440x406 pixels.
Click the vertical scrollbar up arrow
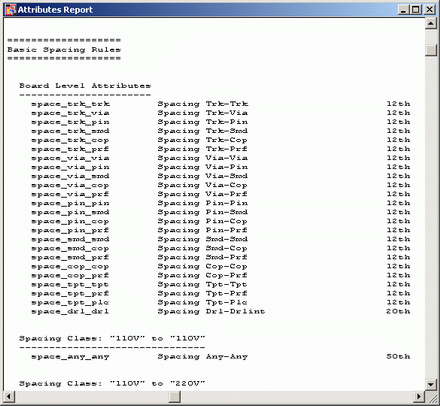pyautogui.click(x=431, y=23)
